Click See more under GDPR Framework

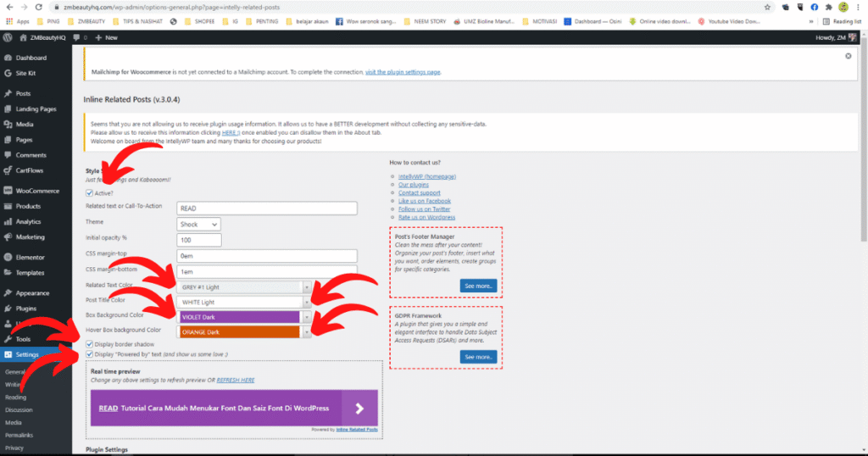[x=478, y=357]
